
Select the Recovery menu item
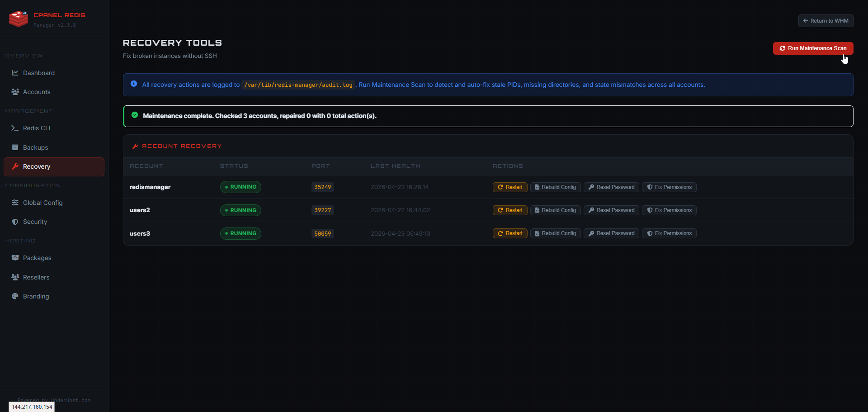[37, 166]
